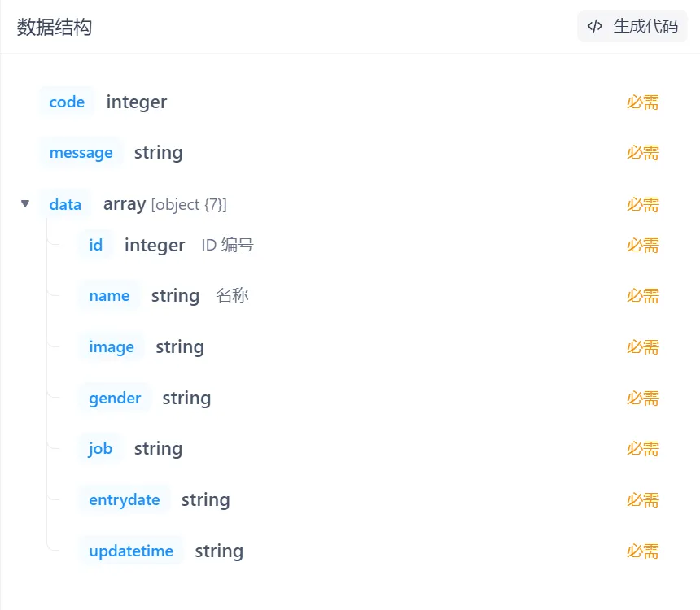Click the entrydate field tag
Screen dimensions: 700x610
(x=125, y=499)
